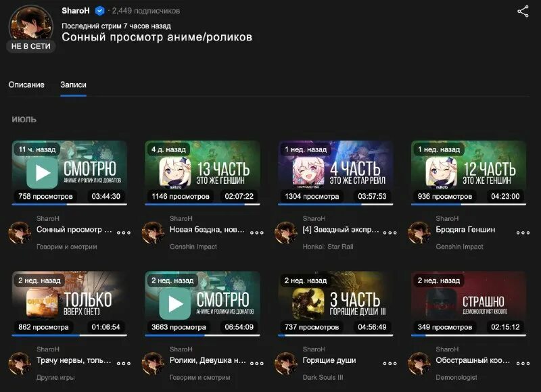
Task: Open options menu for Новая бездна video
Action: [257, 232]
